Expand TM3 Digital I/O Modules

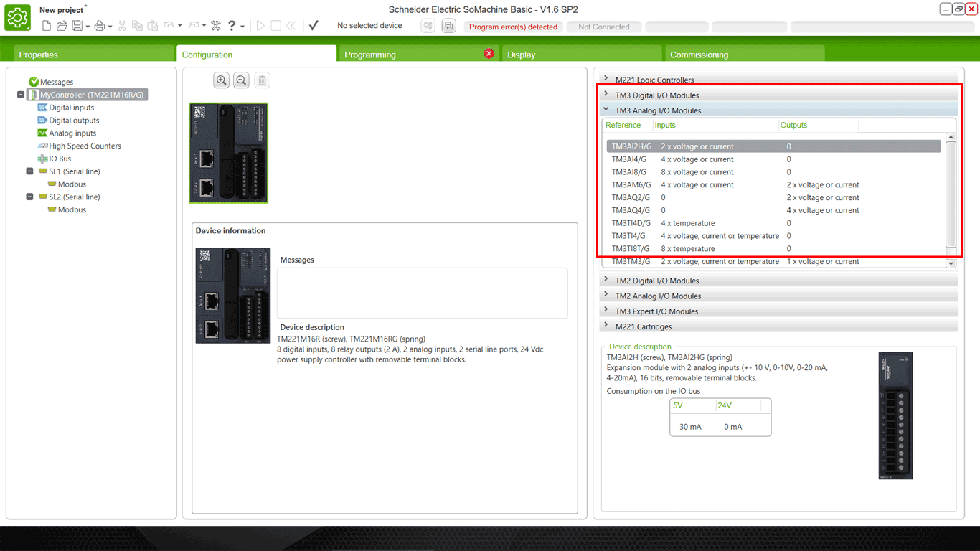779,95
